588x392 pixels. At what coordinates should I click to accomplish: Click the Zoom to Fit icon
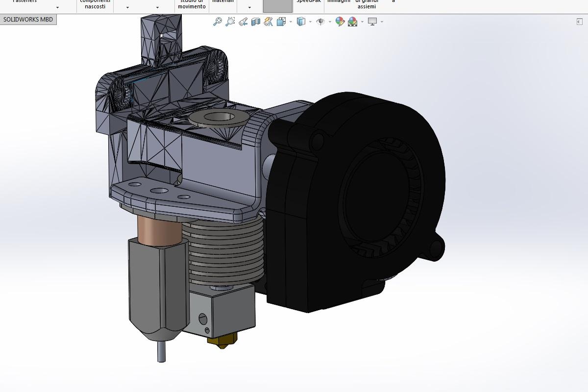pyautogui.click(x=217, y=22)
